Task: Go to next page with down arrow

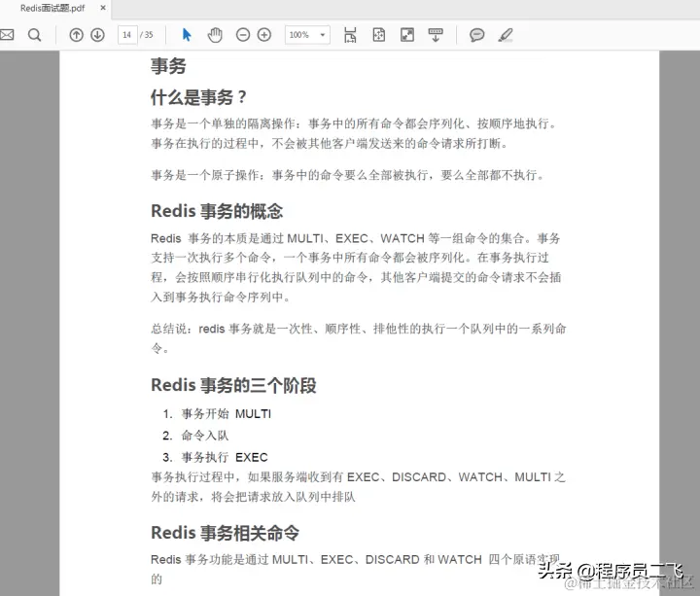Action: (x=98, y=35)
